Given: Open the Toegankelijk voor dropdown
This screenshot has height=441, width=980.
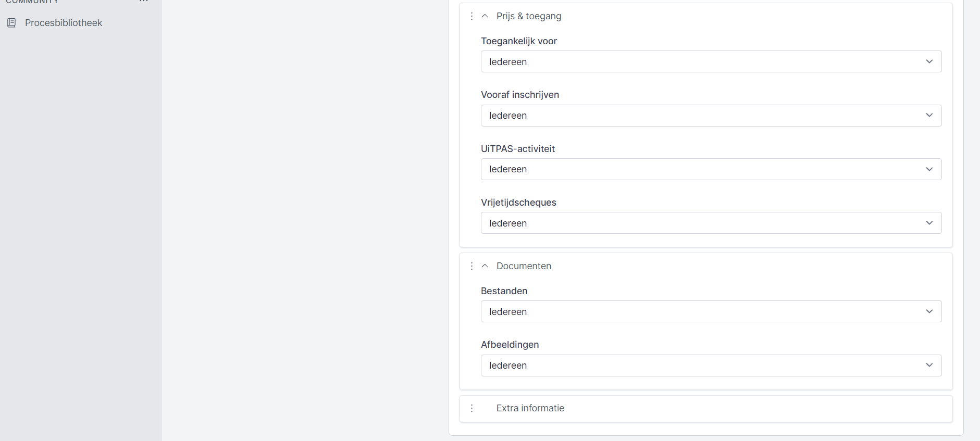Looking at the screenshot, I should 711,62.
